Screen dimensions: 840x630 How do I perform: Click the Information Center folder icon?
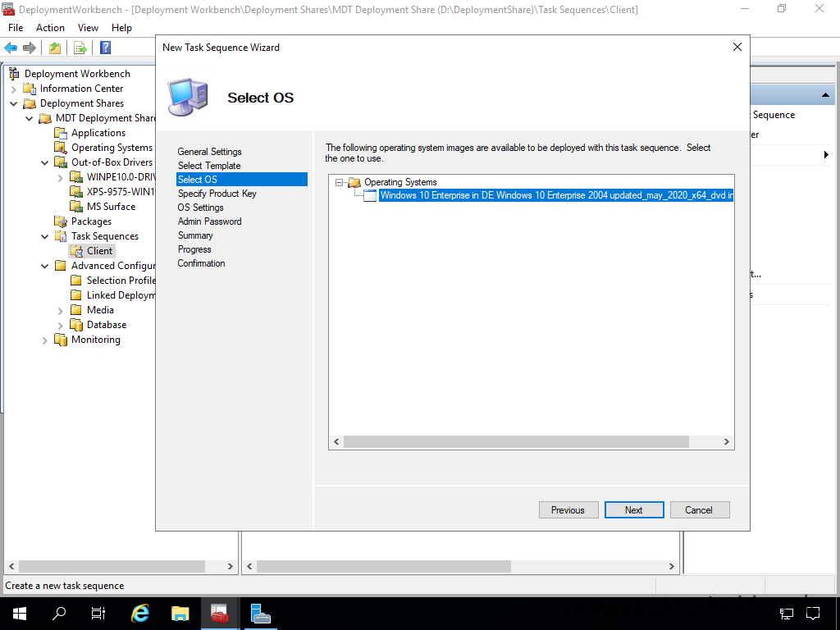pos(30,89)
